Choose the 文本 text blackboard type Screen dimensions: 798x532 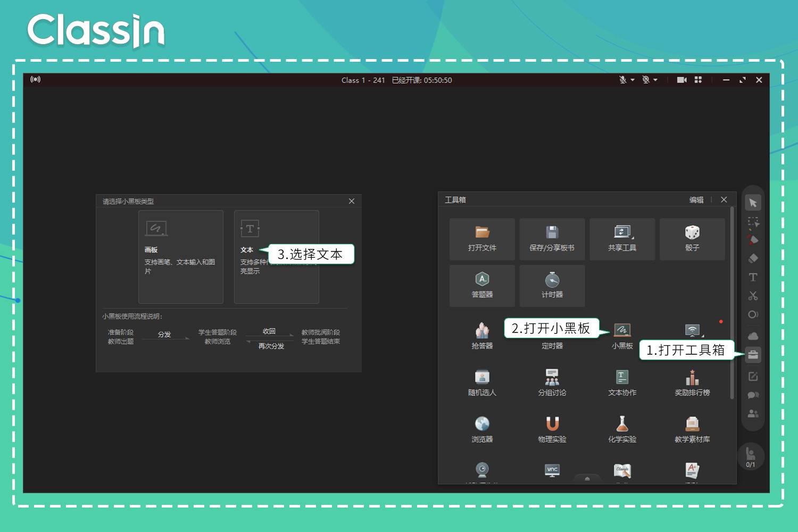point(277,257)
